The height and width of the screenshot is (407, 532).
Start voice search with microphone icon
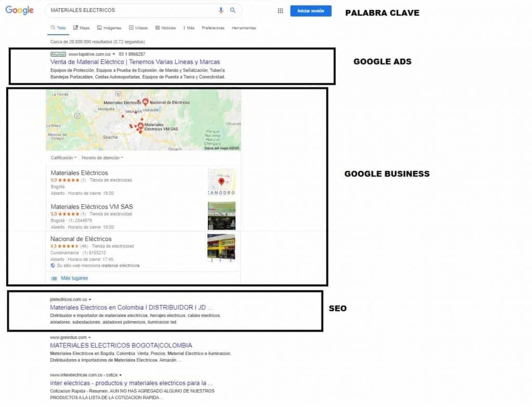221,10
